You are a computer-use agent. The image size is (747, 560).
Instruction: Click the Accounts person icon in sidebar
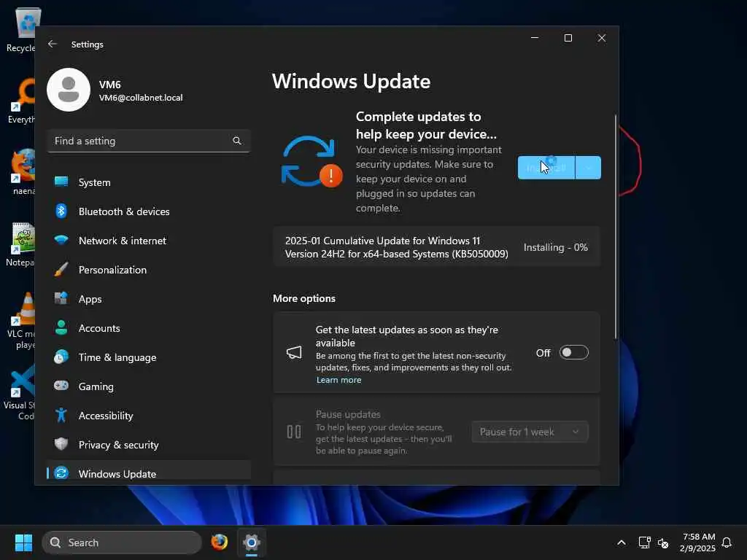(x=61, y=327)
